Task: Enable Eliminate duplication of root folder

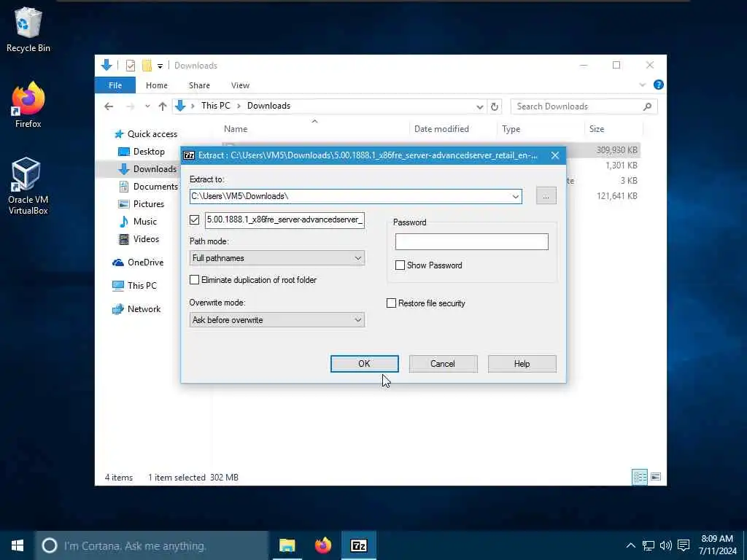Action: pos(194,280)
